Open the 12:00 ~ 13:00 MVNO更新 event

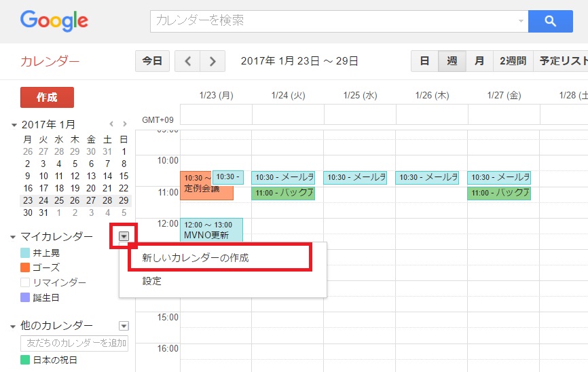point(211,230)
